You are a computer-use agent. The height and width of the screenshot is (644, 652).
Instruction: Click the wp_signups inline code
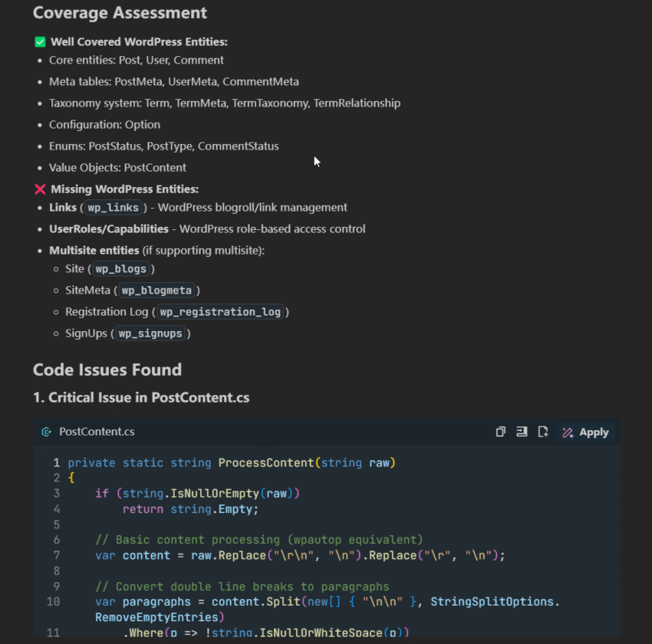click(150, 333)
